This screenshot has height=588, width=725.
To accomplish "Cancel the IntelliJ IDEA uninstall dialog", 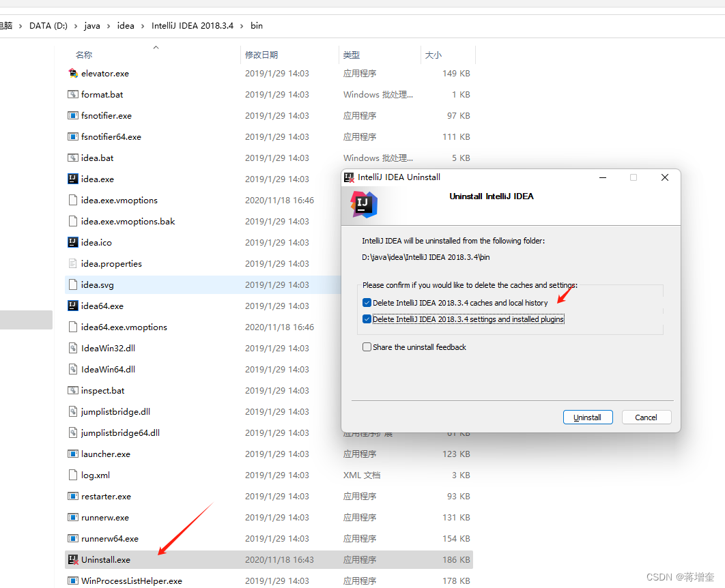I will tap(646, 417).
